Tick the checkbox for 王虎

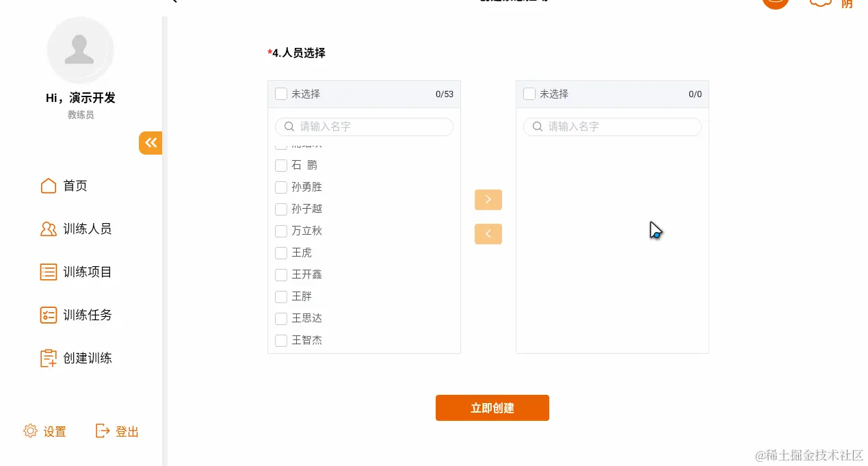pyautogui.click(x=281, y=253)
